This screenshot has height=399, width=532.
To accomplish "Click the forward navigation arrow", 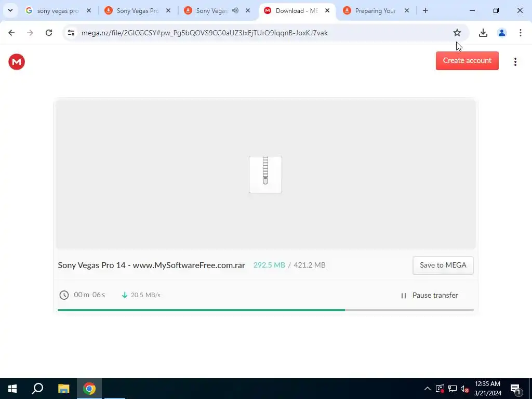I will (x=30, y=33).
